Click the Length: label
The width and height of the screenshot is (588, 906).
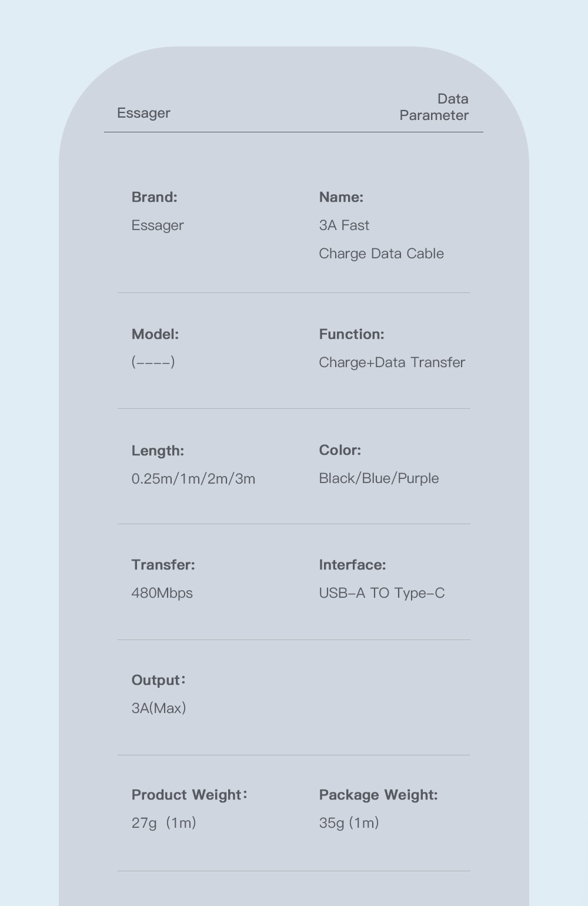[158, 451]
